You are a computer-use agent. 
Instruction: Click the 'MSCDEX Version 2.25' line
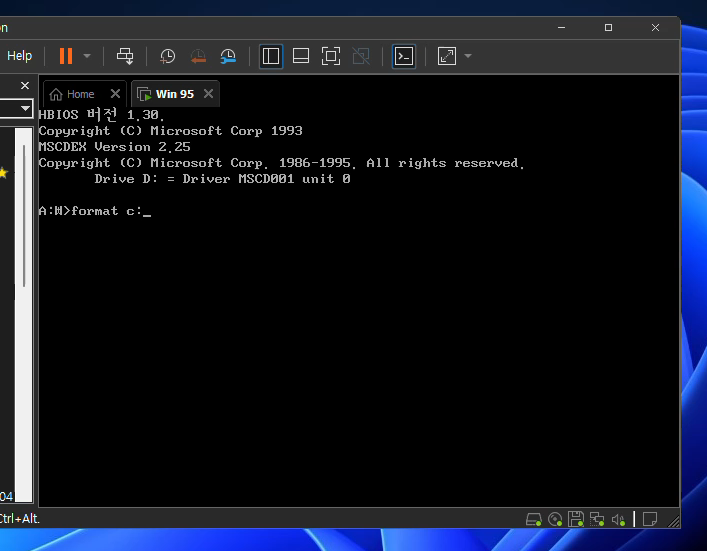(x=115, y=147)
